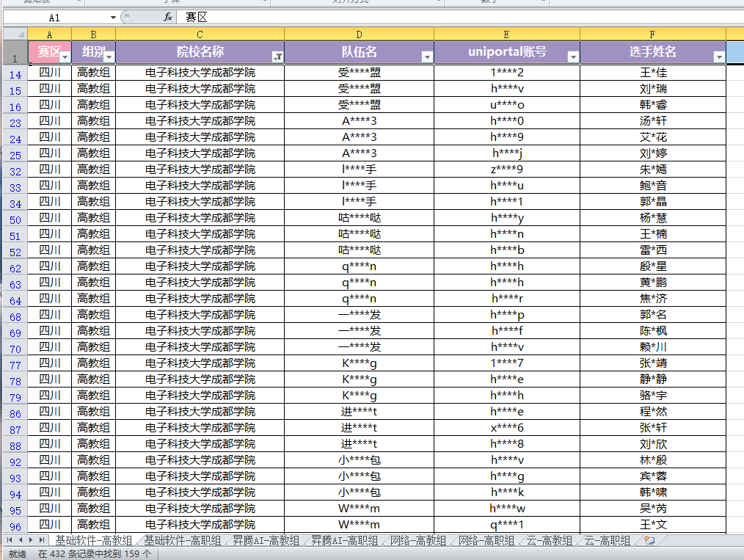Click the last sheet navigation arrow
The height and width of the screenshot is (560, 744).
pos(41,540)
